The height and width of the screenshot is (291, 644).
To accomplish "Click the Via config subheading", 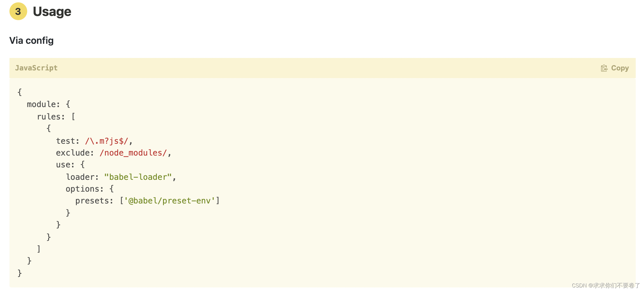I will pyautogui.click(x=31, y=41).
